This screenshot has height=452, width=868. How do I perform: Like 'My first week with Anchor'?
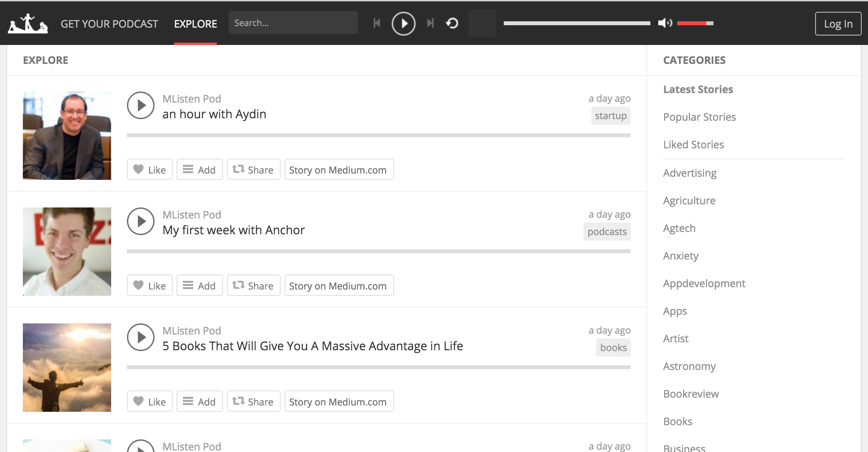point(149,286)
